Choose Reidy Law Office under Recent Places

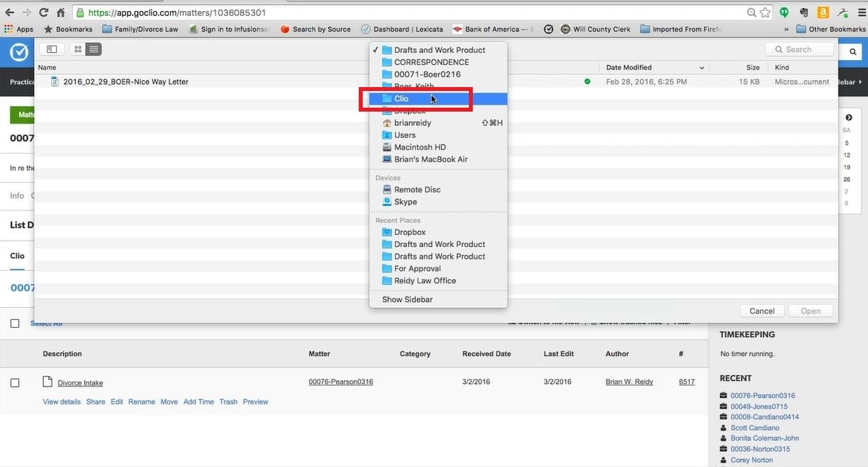[424, 280]
